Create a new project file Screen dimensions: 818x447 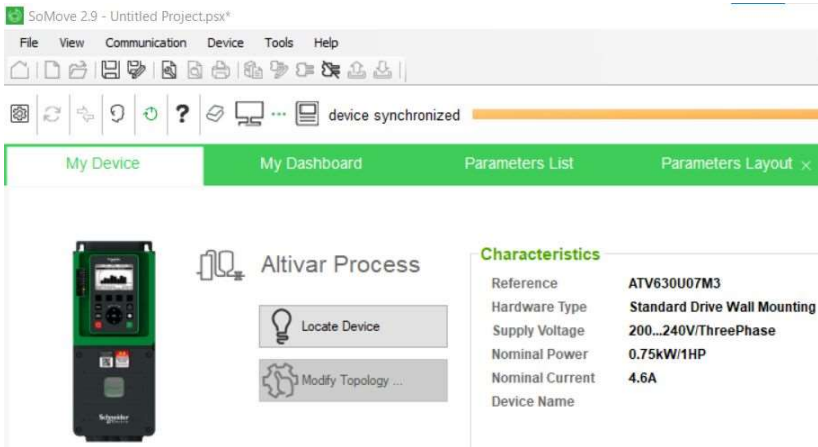(x=52, y=70)
